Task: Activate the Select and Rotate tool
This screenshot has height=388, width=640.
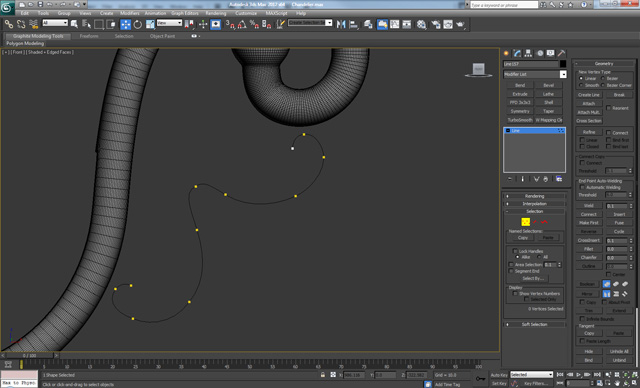Action: (138, 24)
